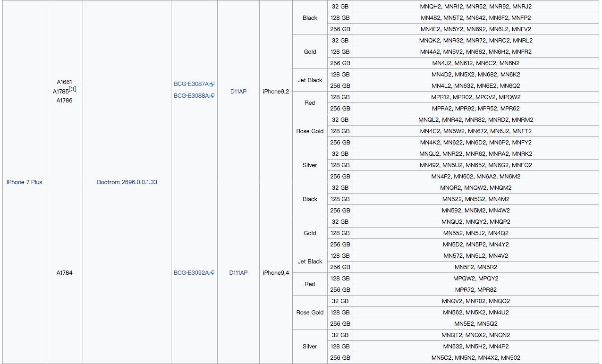Image resolution: width=602 pixels, height=364 pixels.
Task: Follow the D11AP board link
Action: (238, 92)
